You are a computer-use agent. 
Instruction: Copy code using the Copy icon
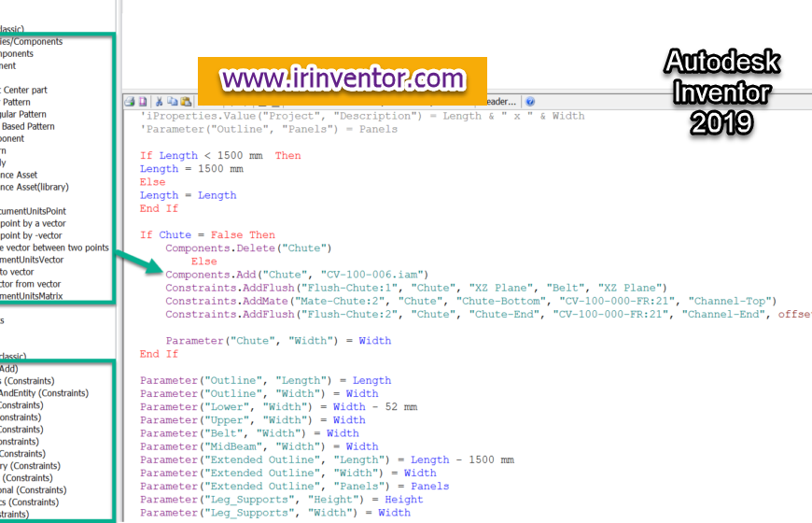coord(173,102)
